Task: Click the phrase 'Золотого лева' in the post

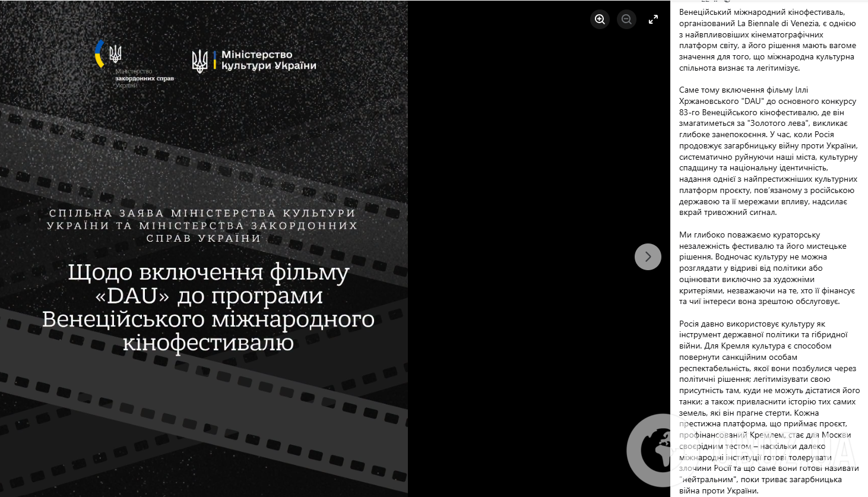Action: coord(777,124)
